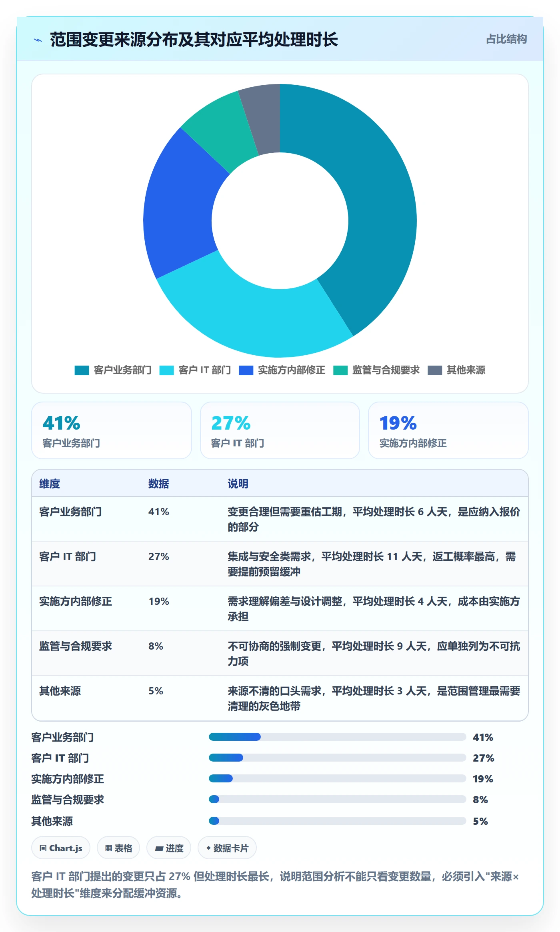This screenshot has height=932, width=560.
Task: Click the lightning icon beside the title
Action: [38, 40]
